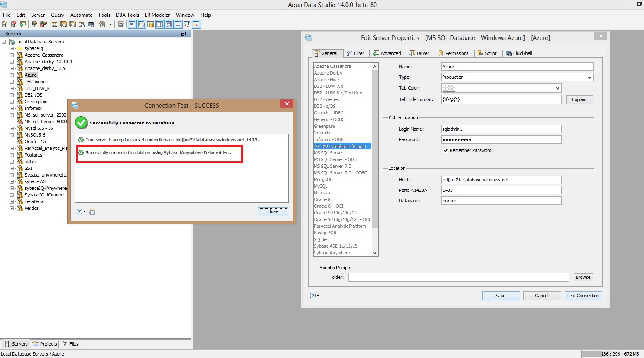Open the Projects tab at the bottom
Screen dimensions: 644x358
click(x=45, y=344)
